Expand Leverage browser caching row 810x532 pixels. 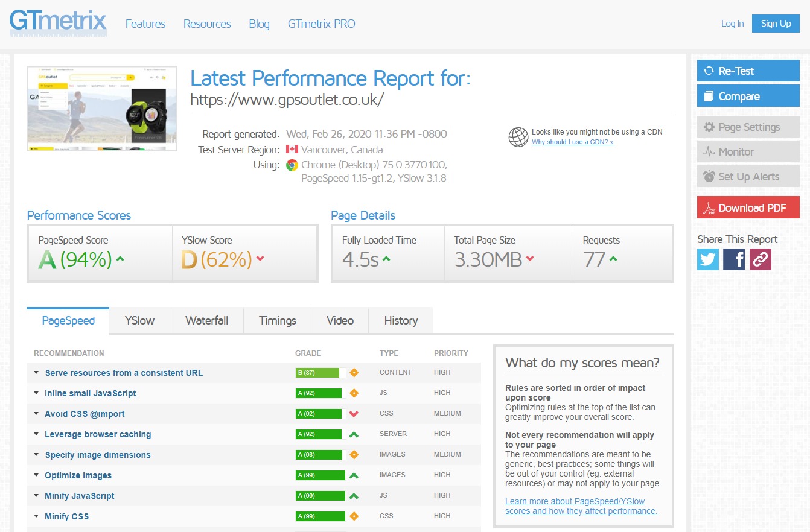(x=98, y=434)
